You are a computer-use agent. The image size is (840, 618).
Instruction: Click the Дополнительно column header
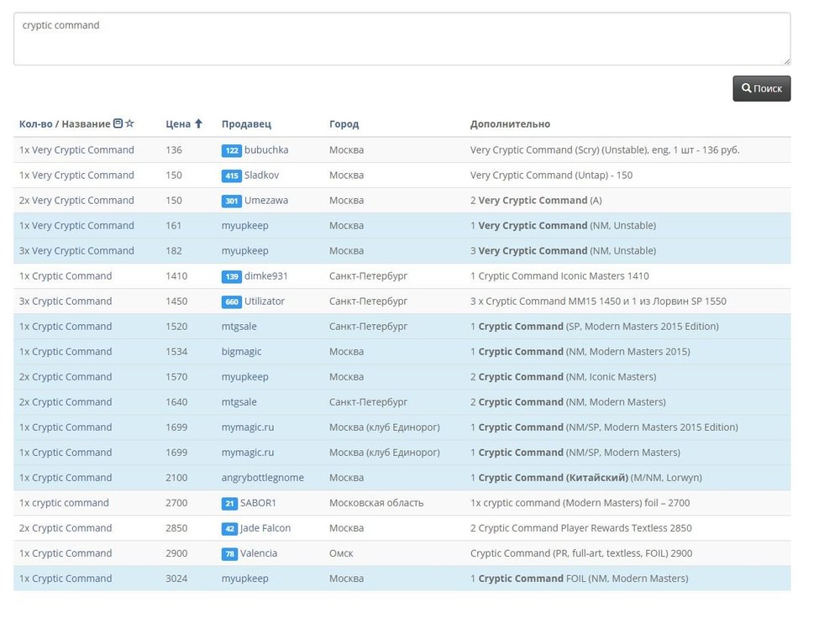510,124
